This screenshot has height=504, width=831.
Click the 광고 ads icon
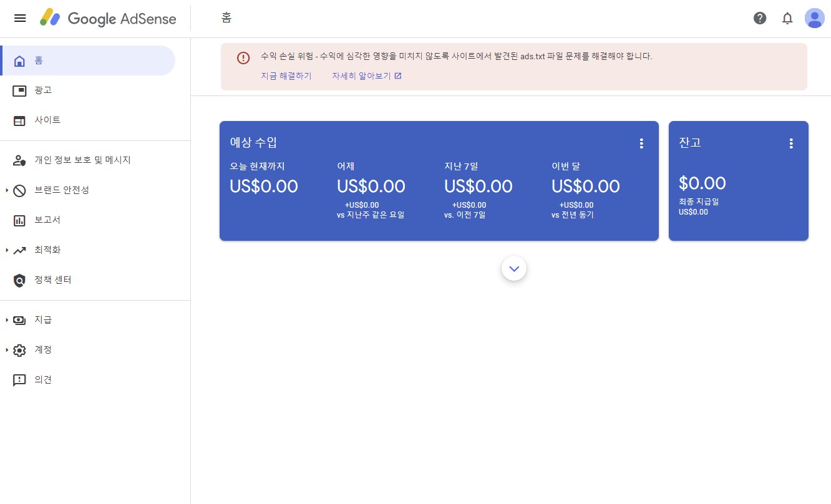point(19,90)
